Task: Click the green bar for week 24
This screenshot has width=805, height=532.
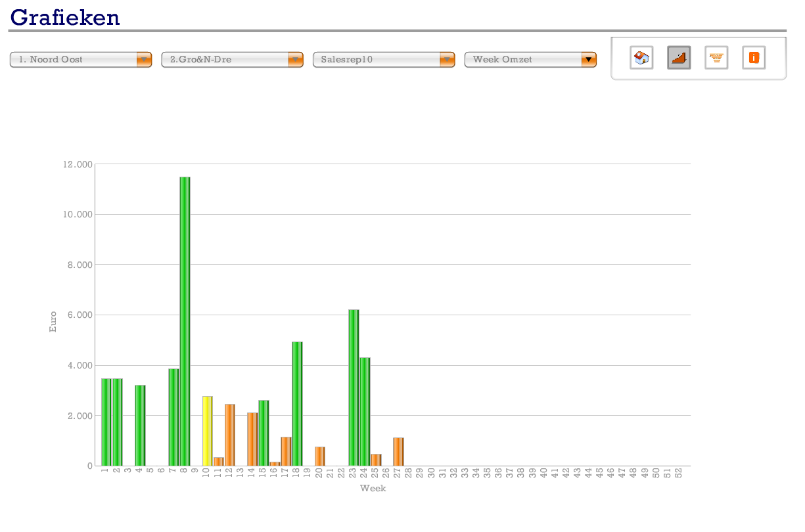Action: point(365,412)
